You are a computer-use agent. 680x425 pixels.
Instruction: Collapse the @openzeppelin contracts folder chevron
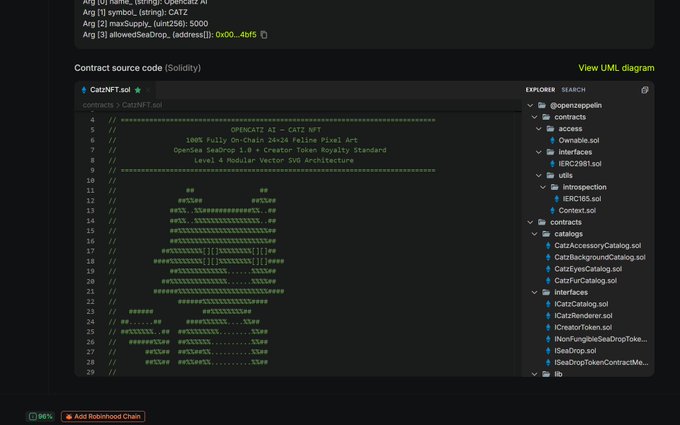click(534, 117)
